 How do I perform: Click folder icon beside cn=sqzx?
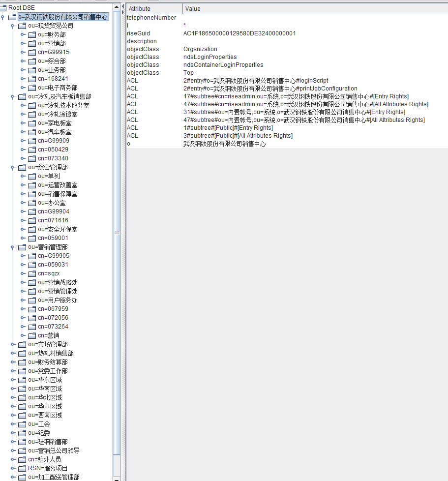coord(32,273)
